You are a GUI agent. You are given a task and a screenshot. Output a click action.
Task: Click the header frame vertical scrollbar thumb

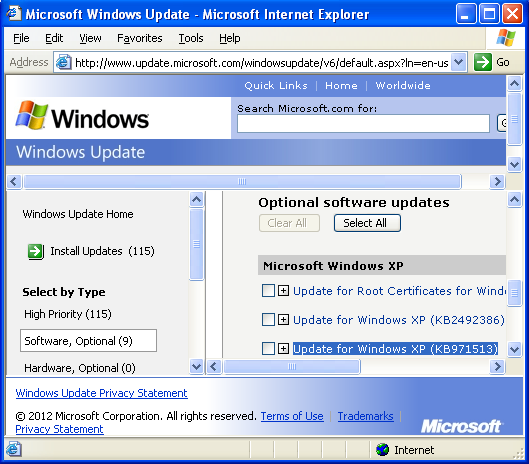514,119
